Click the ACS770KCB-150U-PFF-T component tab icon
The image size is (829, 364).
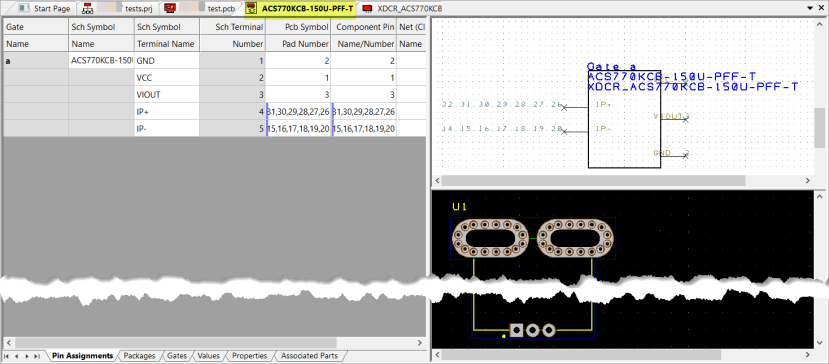pyautogui.click(x=253, y=9)
